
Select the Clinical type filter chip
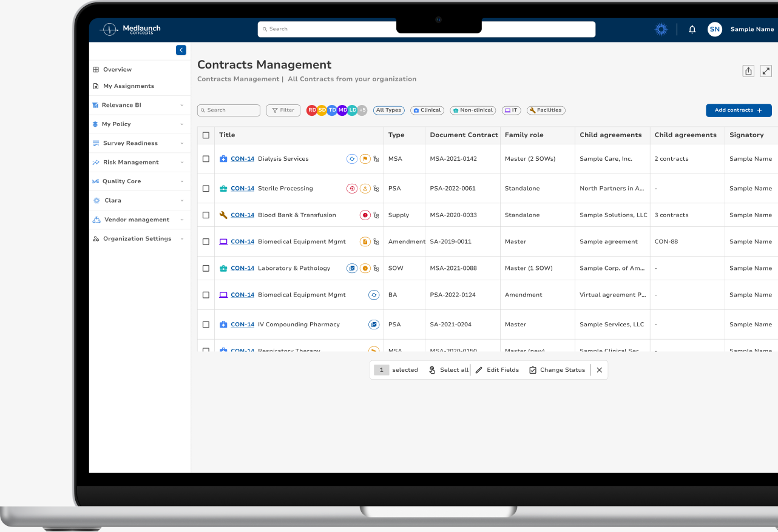point(427,110)
